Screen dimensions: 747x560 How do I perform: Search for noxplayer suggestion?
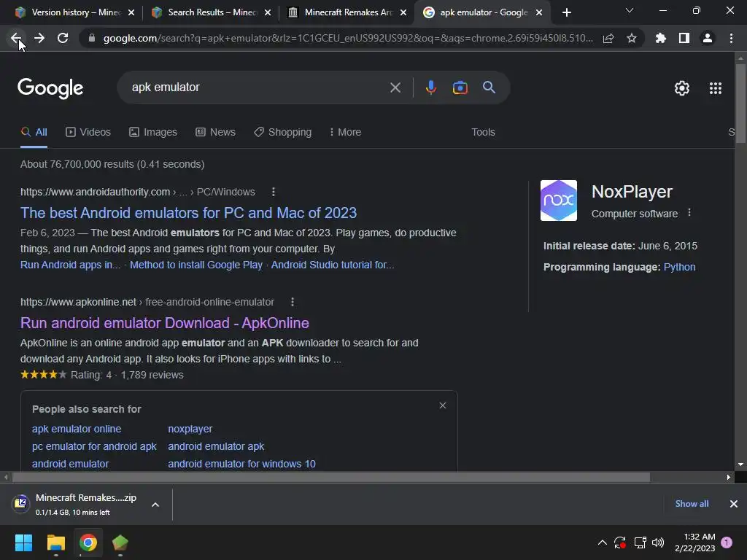click(x=190, y=429)
